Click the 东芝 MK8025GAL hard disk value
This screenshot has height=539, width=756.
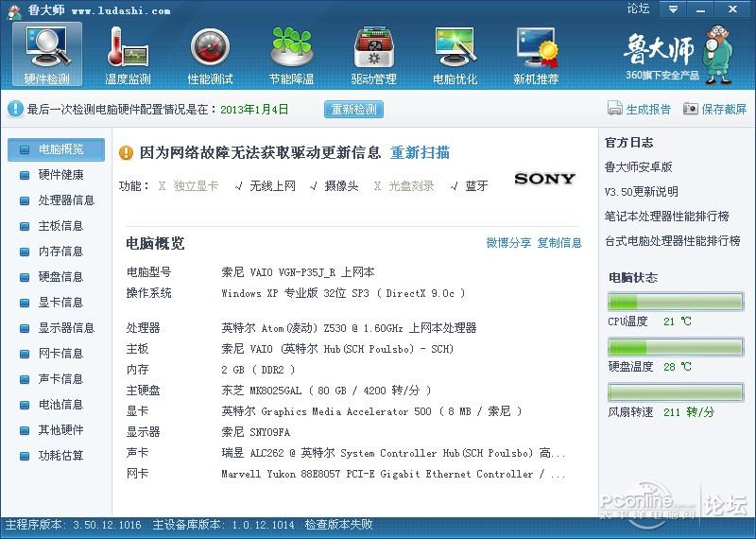[x=326, y=391]
